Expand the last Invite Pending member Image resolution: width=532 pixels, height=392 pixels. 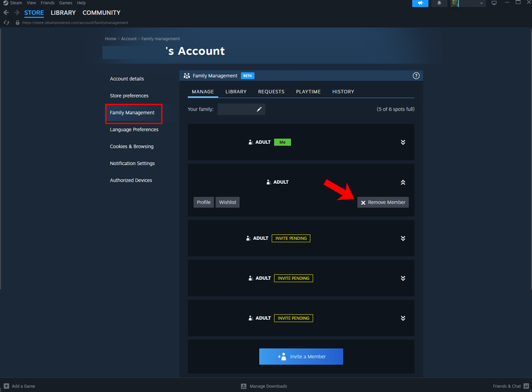(x=402, y=318)
